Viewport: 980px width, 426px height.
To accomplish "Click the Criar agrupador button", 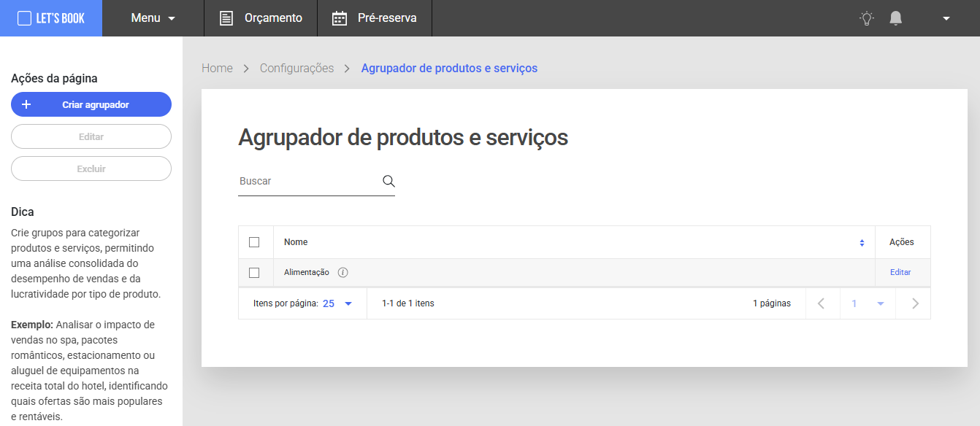I will (x=91, y=104).
